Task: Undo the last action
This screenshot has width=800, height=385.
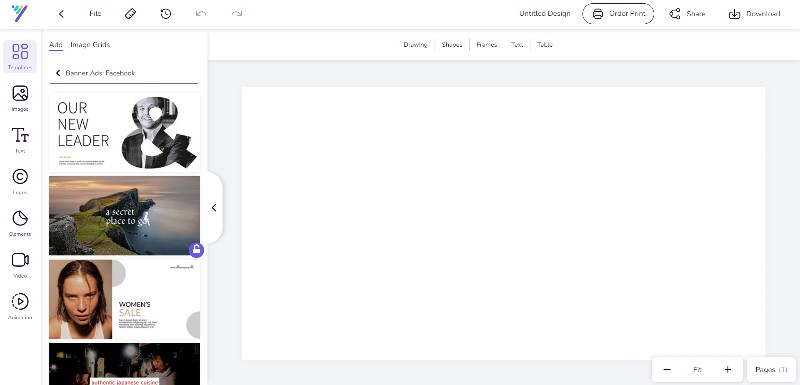Action: point(201,14)
